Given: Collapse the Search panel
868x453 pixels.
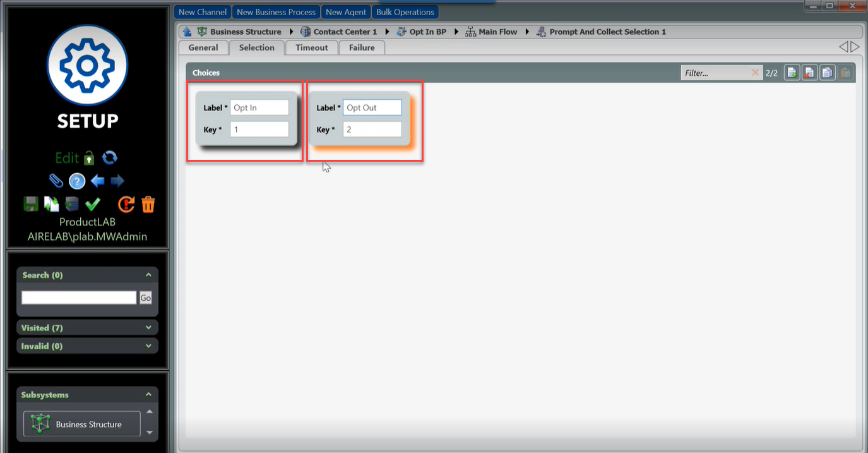Looking at the screenshot, I should (148, 275).
